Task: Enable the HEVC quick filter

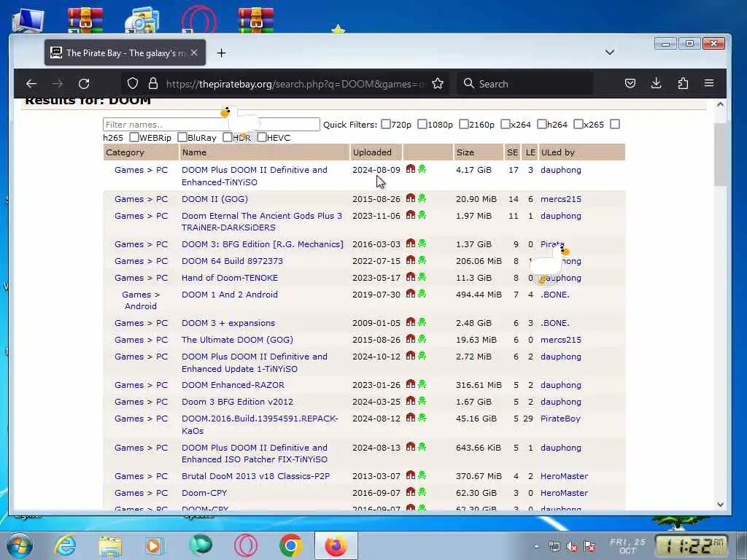Action: coord(262,137)
